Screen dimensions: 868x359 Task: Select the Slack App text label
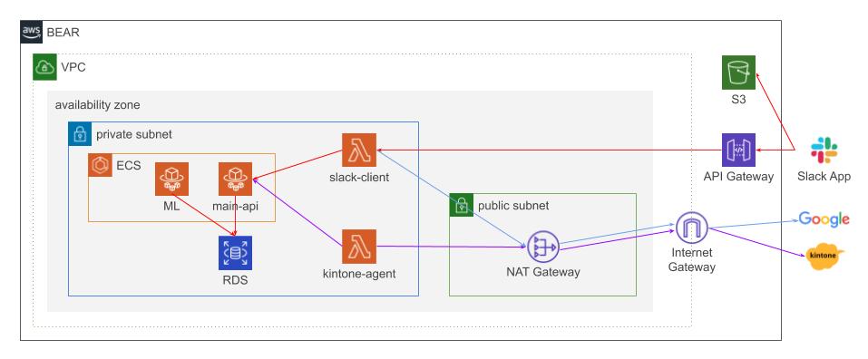click(x=824, y=177)
